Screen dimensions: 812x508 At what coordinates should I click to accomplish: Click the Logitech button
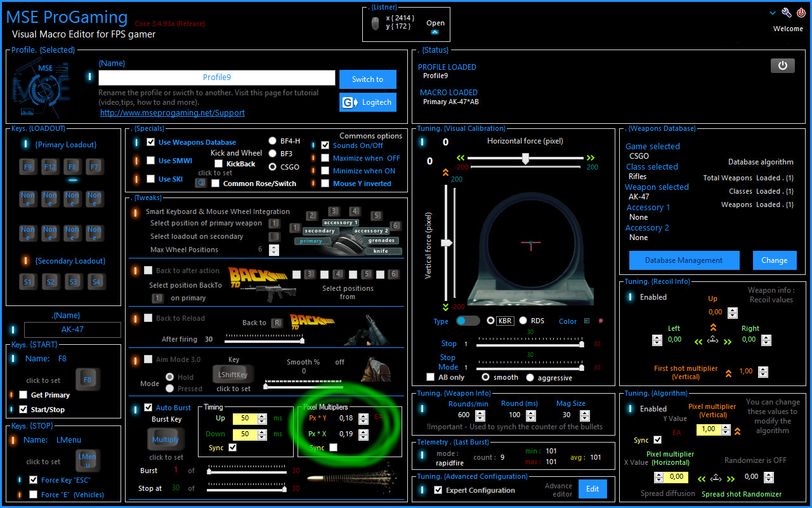click(368, 102)
